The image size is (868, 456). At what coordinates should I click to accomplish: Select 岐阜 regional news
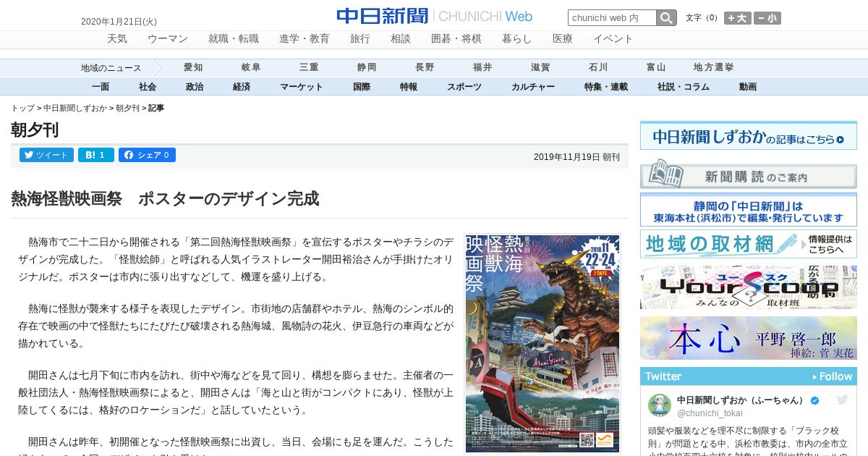(251, 67)
